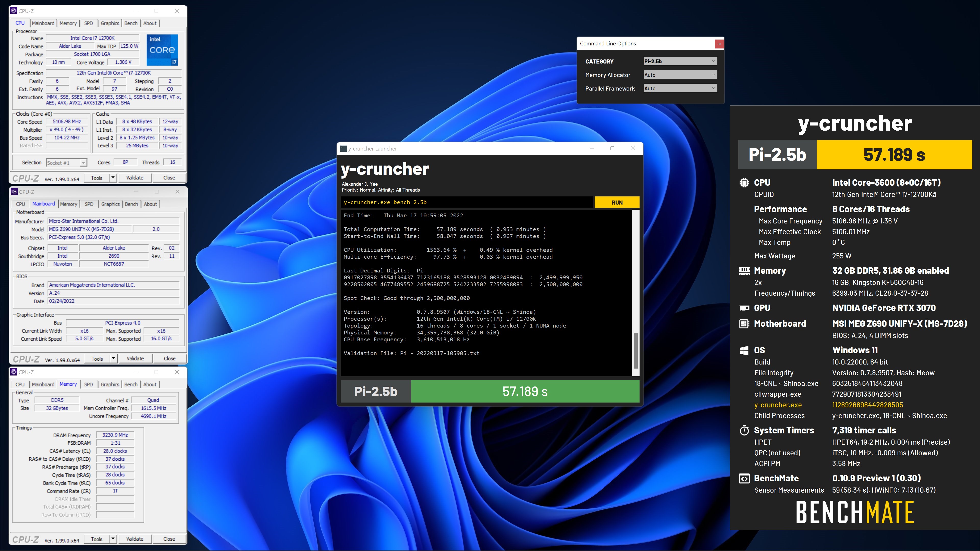980x551 pixels.
Task: Select CPU tab in the Mainboard CPU-Z window
Action: [20, 204]
